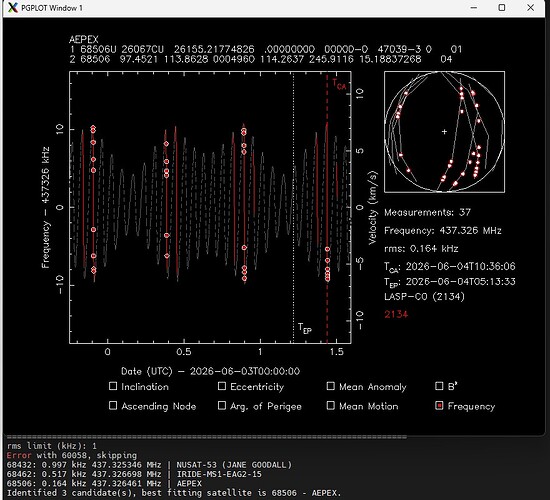
Task: Click the 'Frequency - 437326 kHz' axis label
Action: pos(46,207)
